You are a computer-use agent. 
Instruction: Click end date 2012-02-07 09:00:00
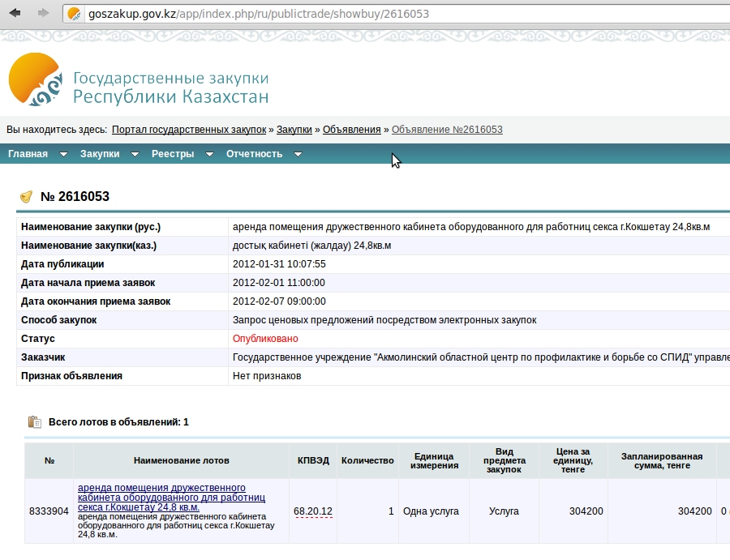279,301
